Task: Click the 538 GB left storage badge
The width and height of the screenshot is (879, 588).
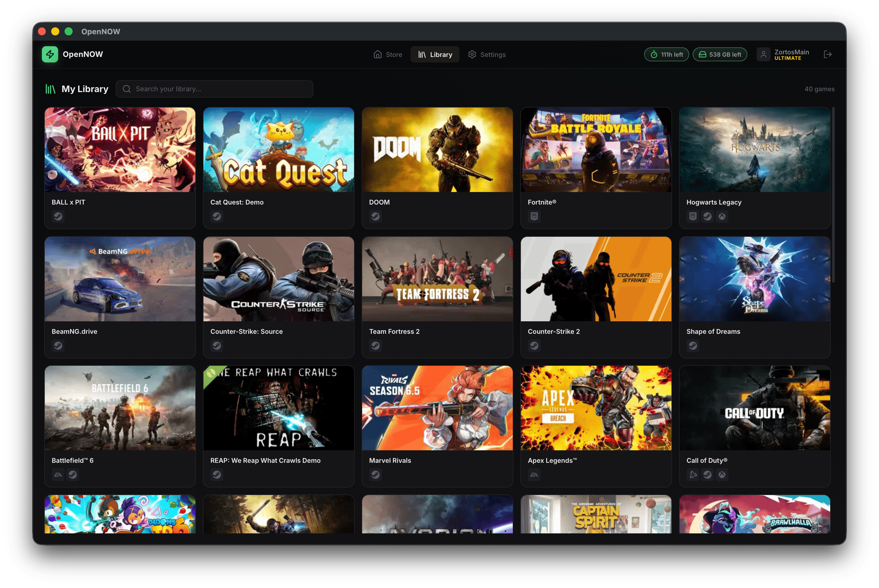Action: pos(719,54)
